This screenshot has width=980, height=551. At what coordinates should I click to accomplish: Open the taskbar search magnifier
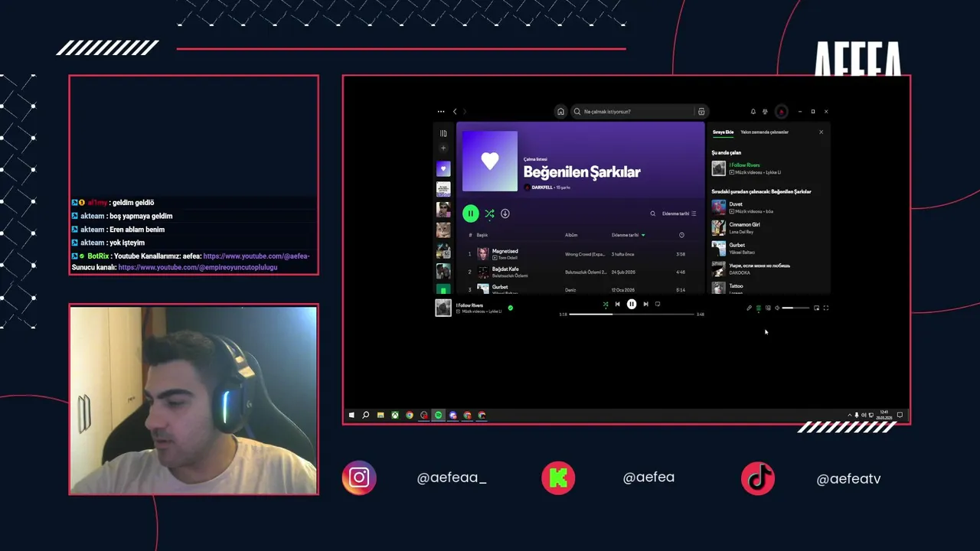point(366,415)
